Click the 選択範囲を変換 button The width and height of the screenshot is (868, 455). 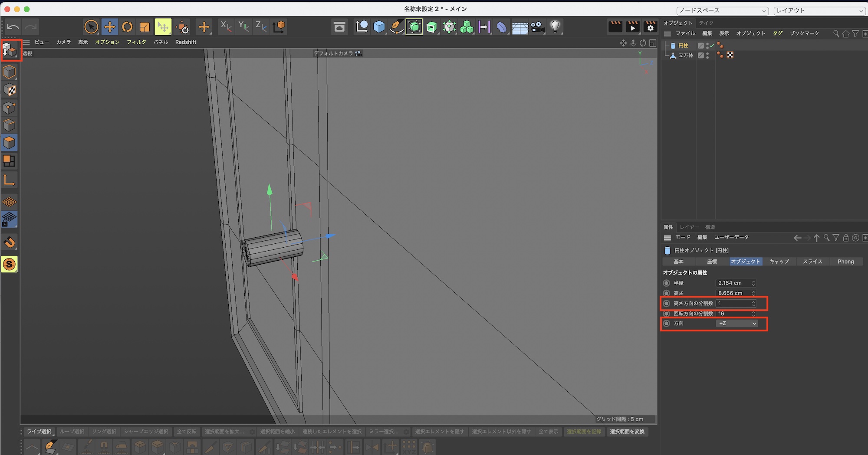(627, 432)
